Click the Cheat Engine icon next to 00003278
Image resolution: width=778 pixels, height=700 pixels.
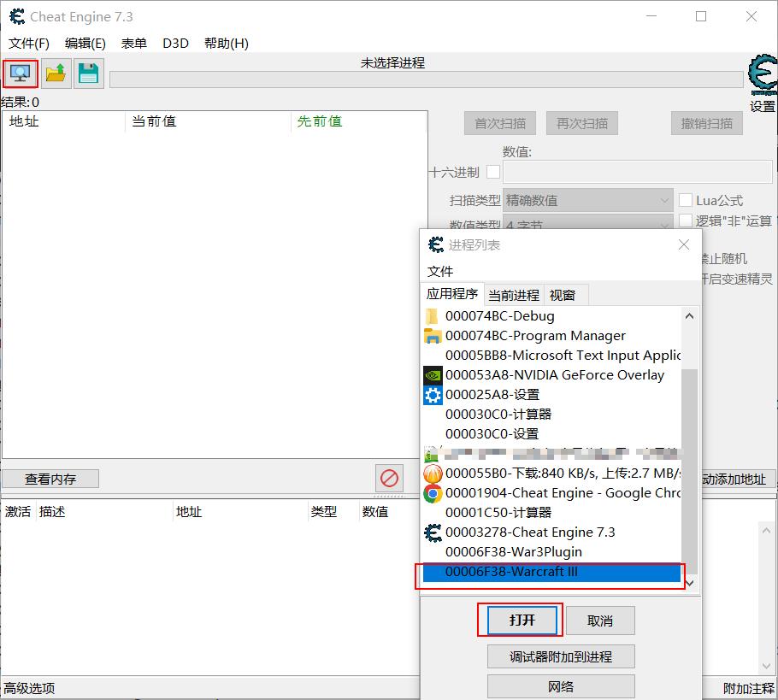(x=433, y=532)
